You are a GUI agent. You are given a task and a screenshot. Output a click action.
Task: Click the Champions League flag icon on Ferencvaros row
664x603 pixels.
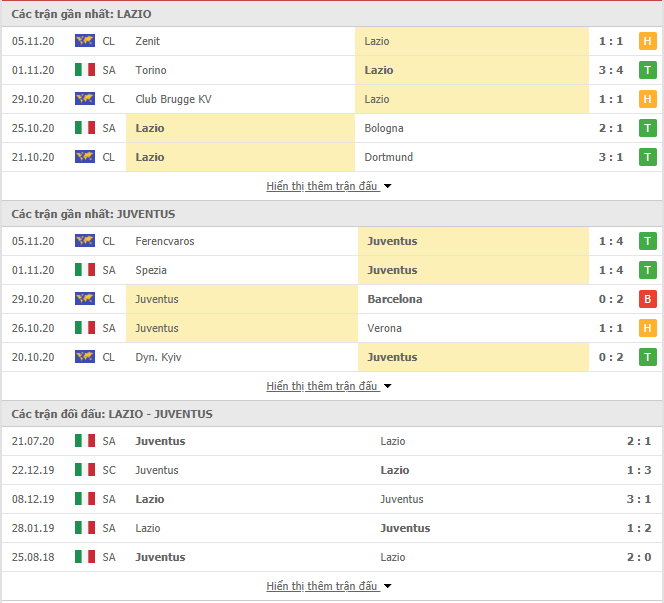point(85,241)
